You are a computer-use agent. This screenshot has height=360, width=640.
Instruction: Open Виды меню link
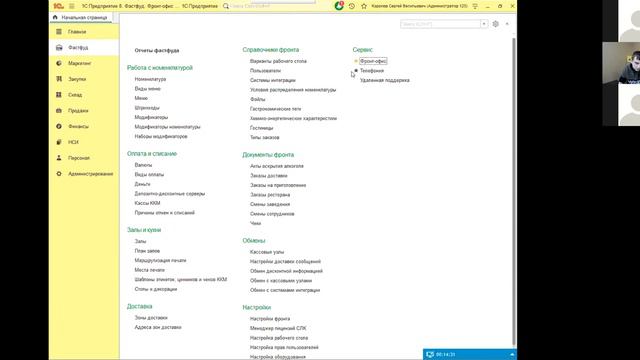point(147,89)
